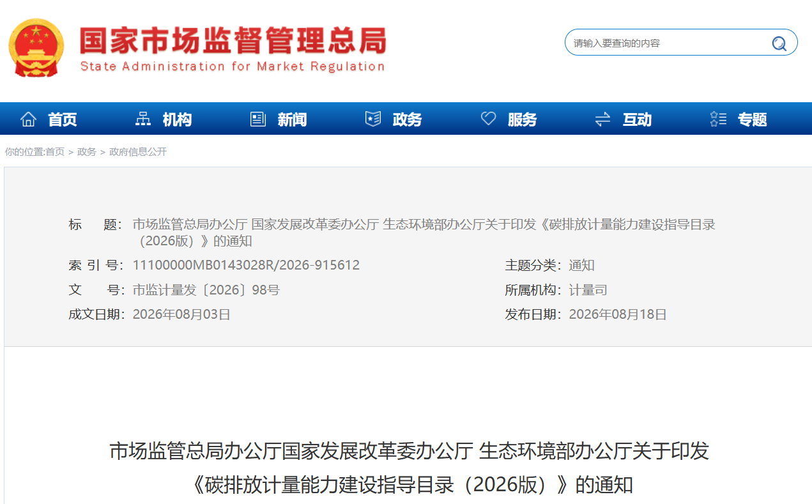Viewport: 812px width, 504px height.
Task: Click the newspaper icon beside 新闻
Action: coord(258,119)
